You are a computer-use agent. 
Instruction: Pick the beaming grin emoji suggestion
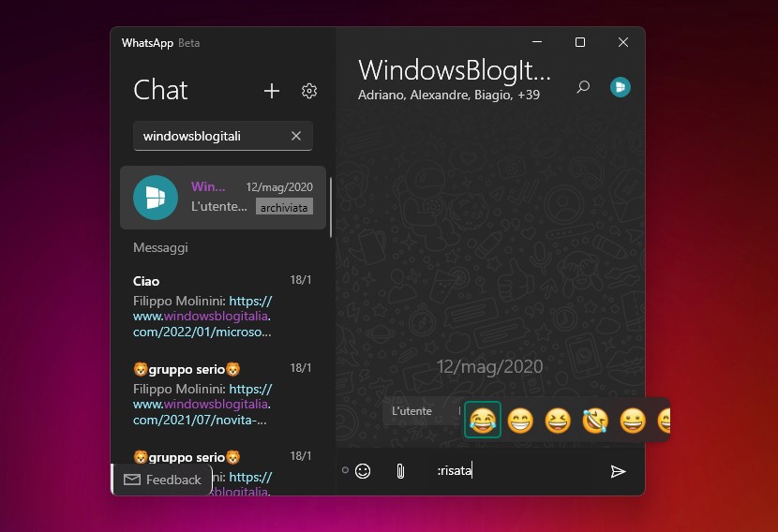click(520, 421)
